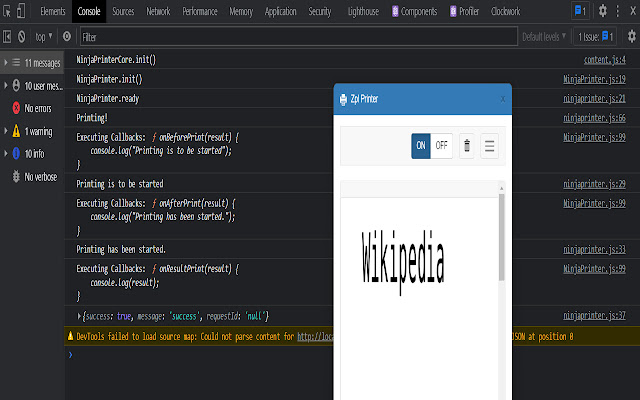
Task: Click the messages list icon in sidebar
Action: (x=16, y=62)
